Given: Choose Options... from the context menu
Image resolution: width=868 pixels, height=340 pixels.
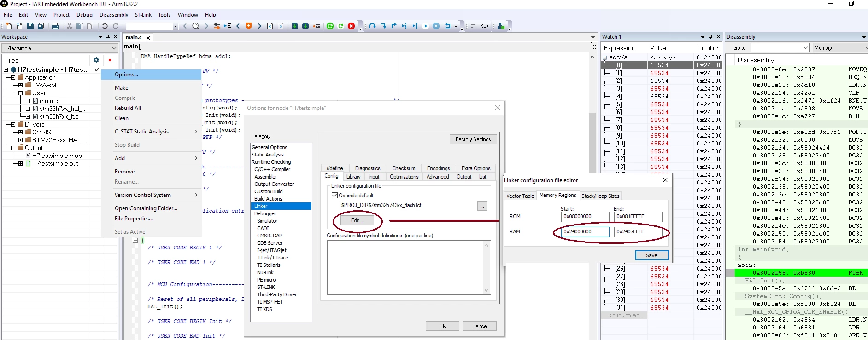Looking at the screenshot, I should [x=151, y=75].
